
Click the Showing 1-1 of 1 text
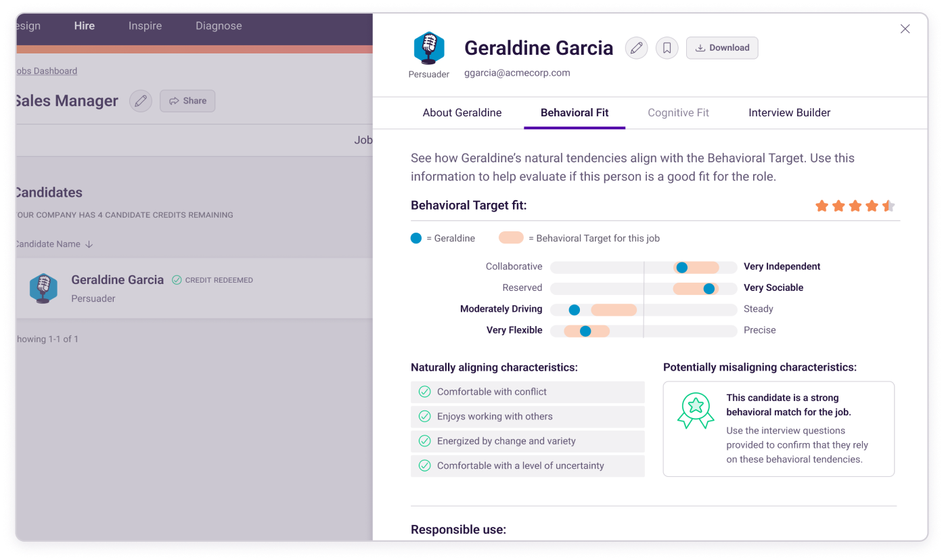[x=47, y=339]
